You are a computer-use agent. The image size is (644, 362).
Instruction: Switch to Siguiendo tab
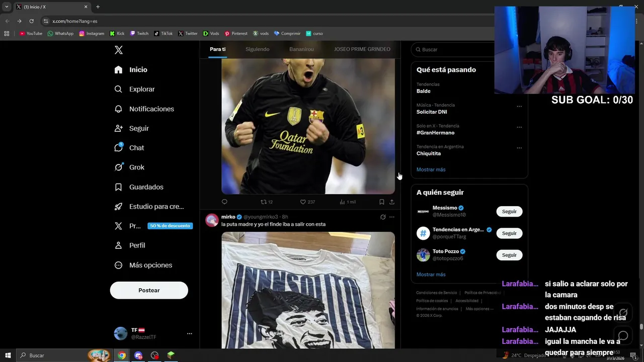tap(258, 49)
